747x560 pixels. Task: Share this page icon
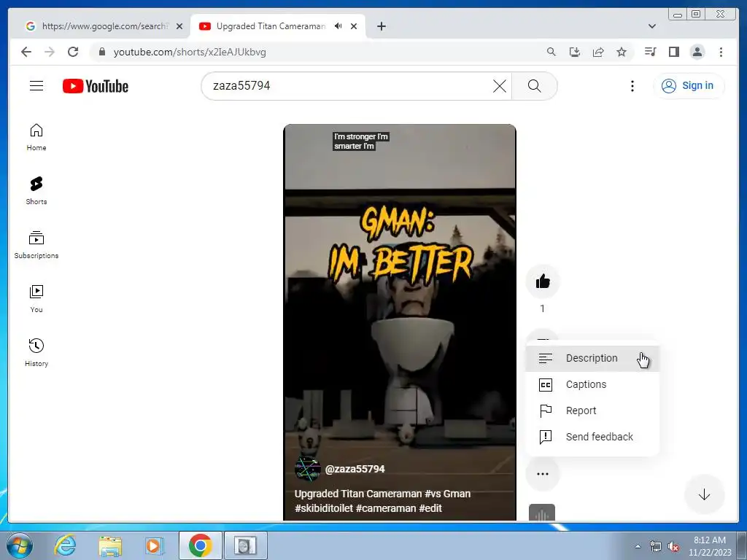(x=598, y=52)
